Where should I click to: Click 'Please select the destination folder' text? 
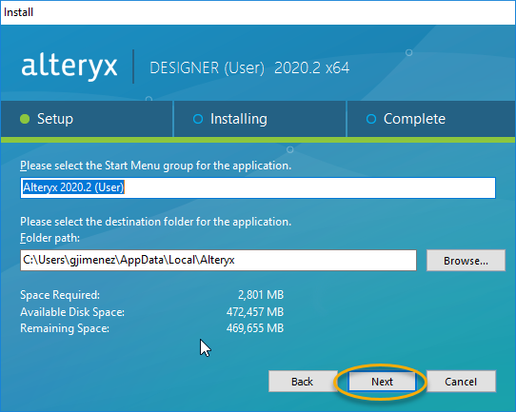(x=156, y=222)
